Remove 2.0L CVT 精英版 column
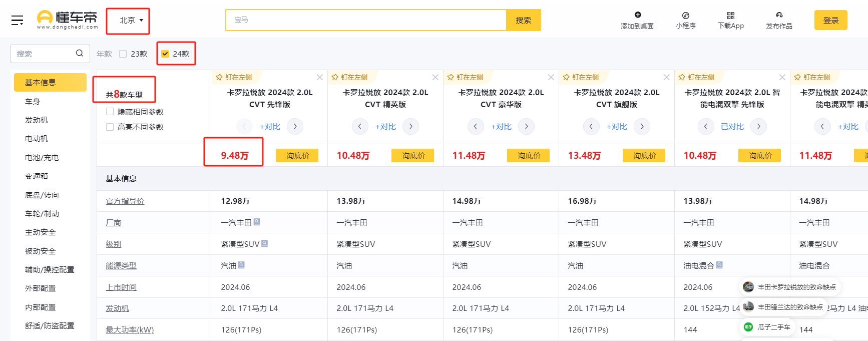This screenshot has width=868, height=341. pyautogui.click(x=436, y=77)
